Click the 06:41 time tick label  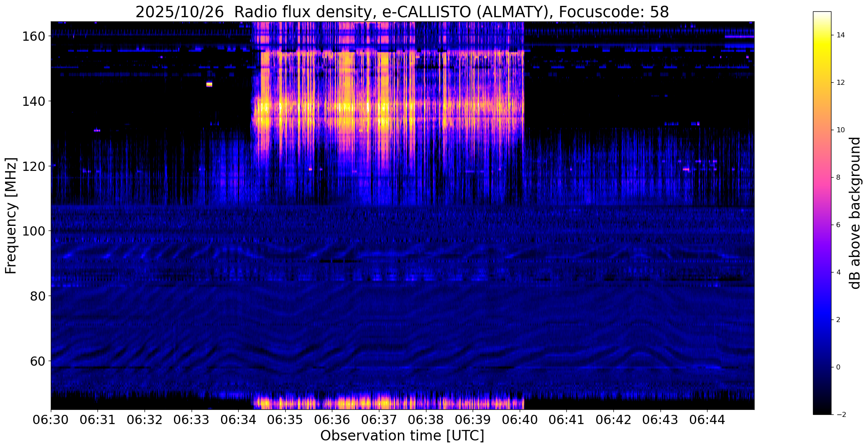tap(567, 419)
